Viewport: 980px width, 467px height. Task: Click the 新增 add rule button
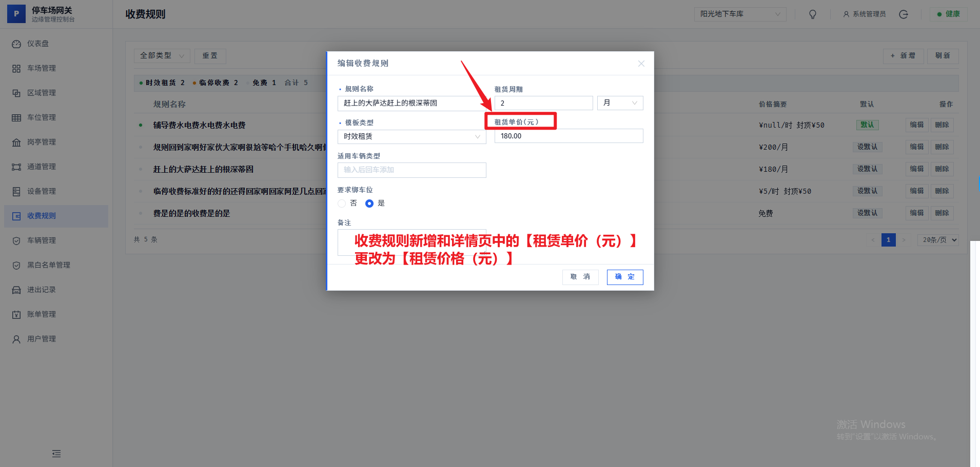[903, 56]
